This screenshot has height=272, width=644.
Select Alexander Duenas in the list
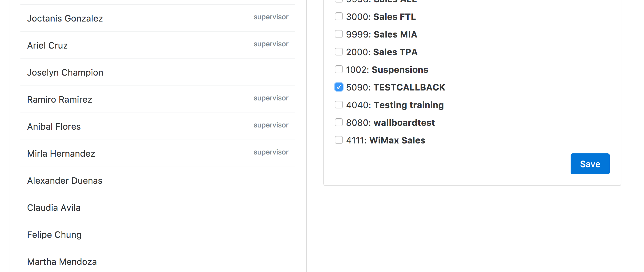158,180
